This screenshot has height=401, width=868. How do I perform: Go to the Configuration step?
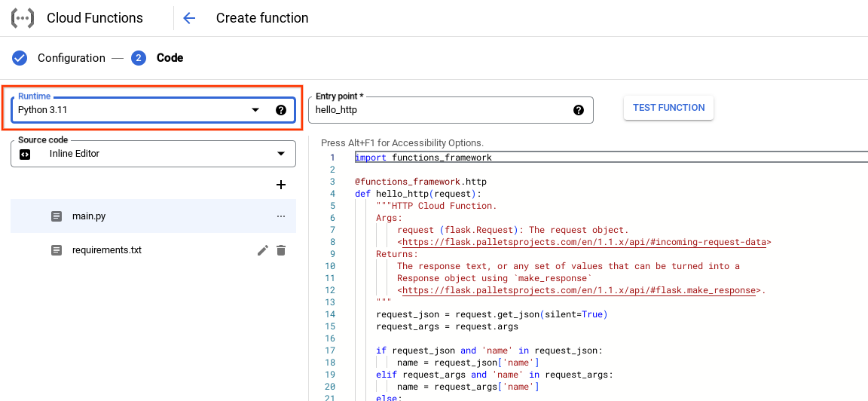tap(71, 58)
